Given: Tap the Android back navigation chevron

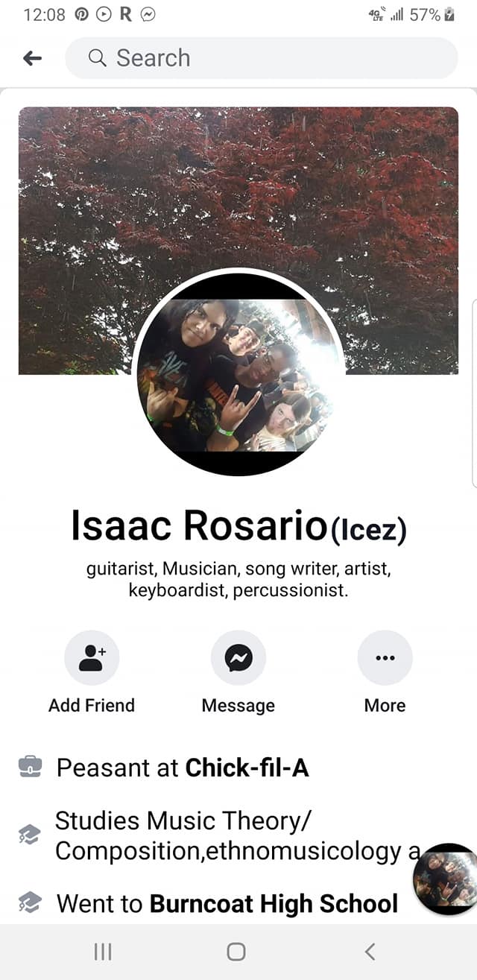Looking at the screenshot, I should 370,951.
